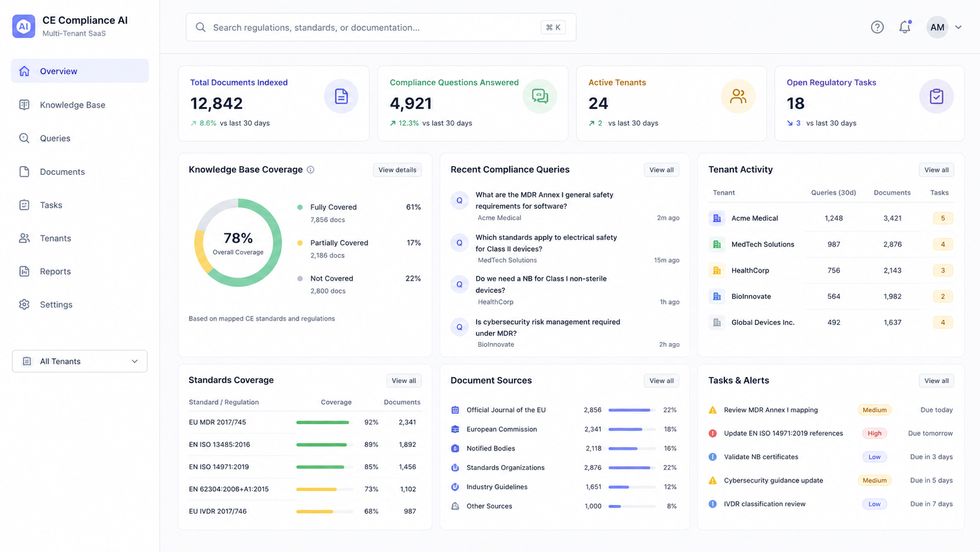Click the EN ISO 13485:2016 standard row

click(x=305, y=445)
